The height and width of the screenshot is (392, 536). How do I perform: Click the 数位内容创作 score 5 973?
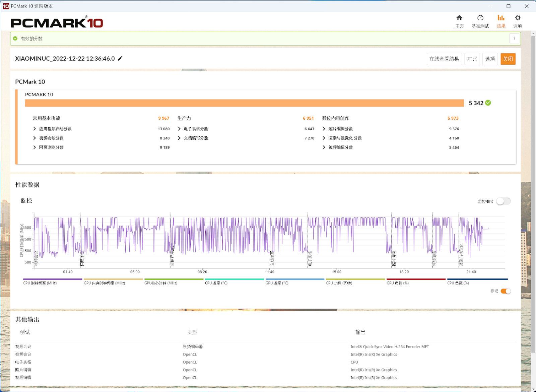[x=453, y=118]
